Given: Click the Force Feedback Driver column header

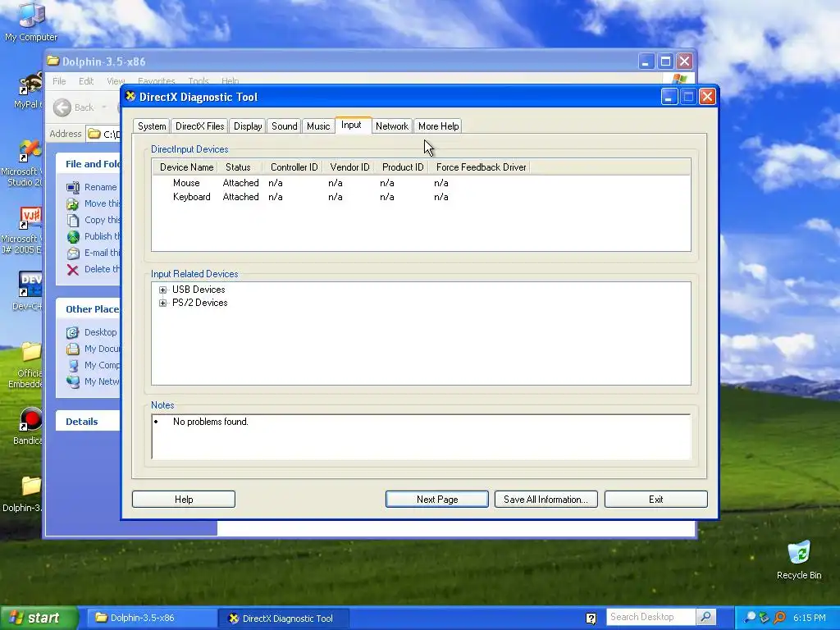Looking at the screenshot, I should 481,167.
